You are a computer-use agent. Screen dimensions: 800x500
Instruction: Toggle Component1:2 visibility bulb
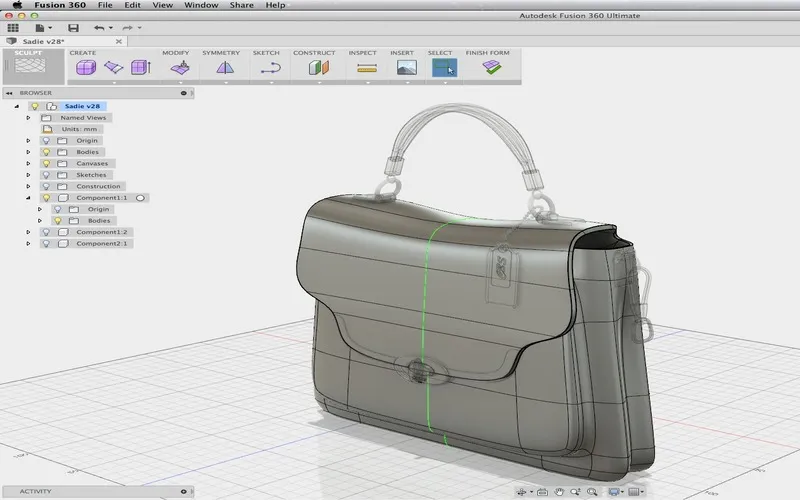point(46,232)
